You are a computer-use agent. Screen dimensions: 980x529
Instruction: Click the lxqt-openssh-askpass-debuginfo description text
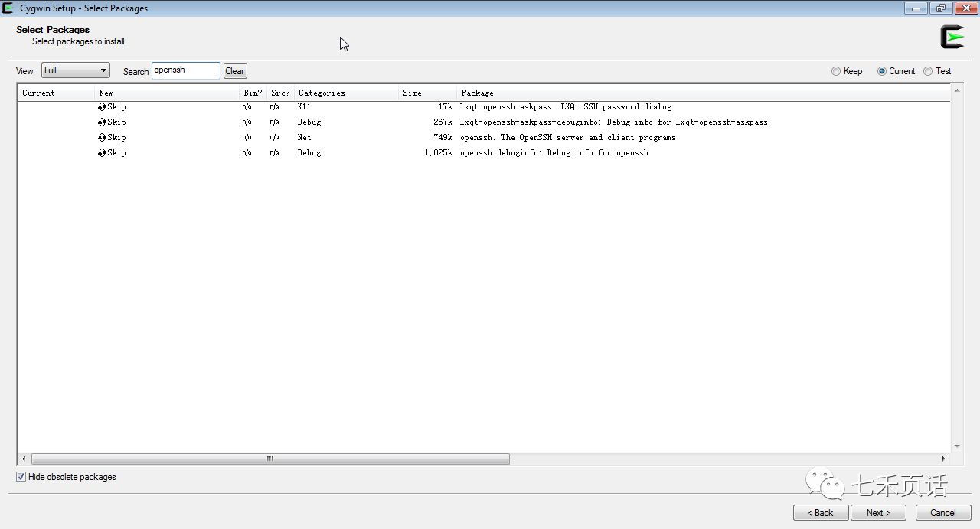[613, 122]
